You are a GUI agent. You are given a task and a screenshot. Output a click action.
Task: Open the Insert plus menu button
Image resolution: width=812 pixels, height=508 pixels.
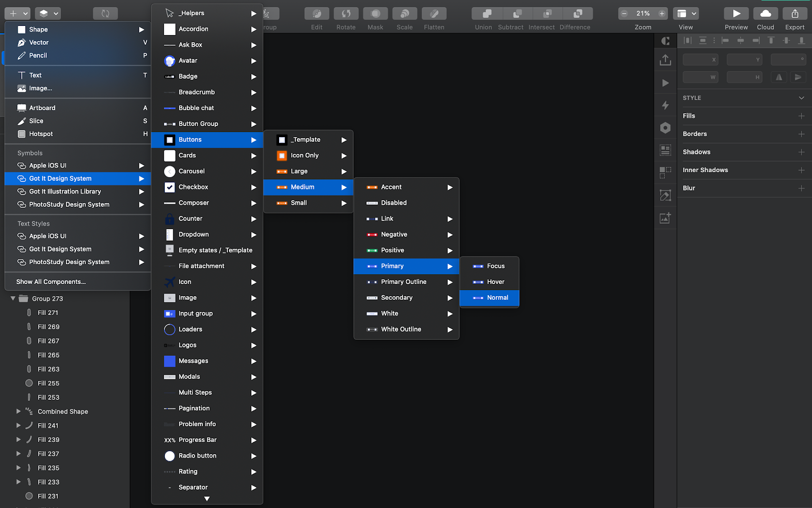pyautogui.click(x=18, y=14)
